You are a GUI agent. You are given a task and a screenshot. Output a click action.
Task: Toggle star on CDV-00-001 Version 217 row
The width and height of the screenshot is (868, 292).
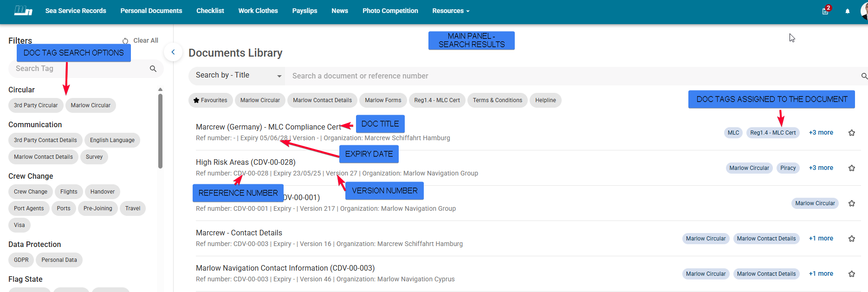852,203
